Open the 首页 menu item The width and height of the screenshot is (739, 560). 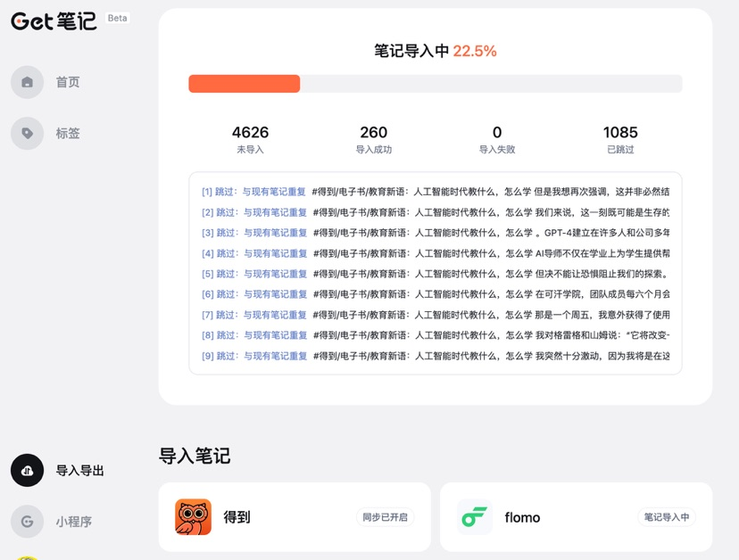click(68, 82)
